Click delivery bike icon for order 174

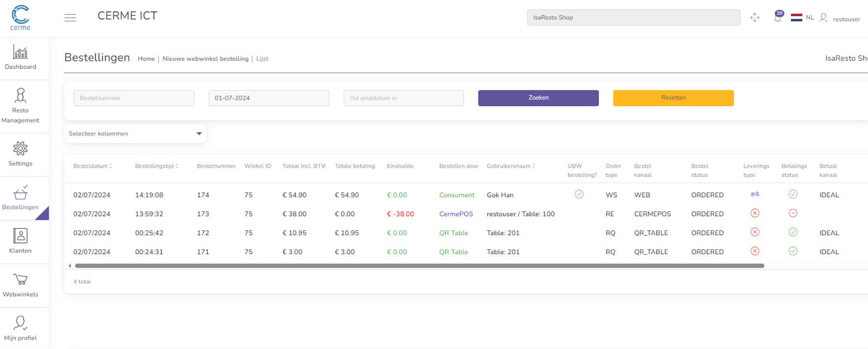pos(755,194)
